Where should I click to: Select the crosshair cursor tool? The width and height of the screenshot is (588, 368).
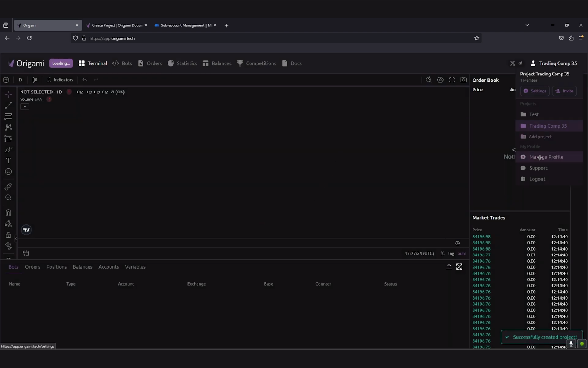(x=8, y=94)
